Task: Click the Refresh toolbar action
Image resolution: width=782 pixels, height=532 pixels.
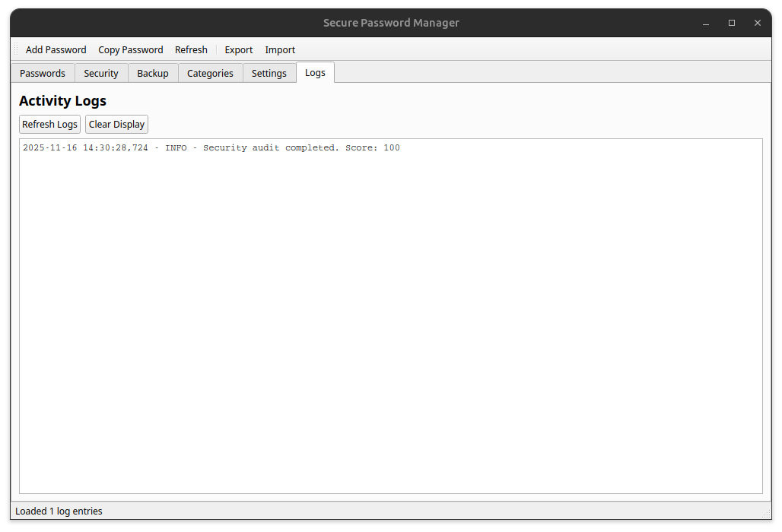Action: (191, 50)
